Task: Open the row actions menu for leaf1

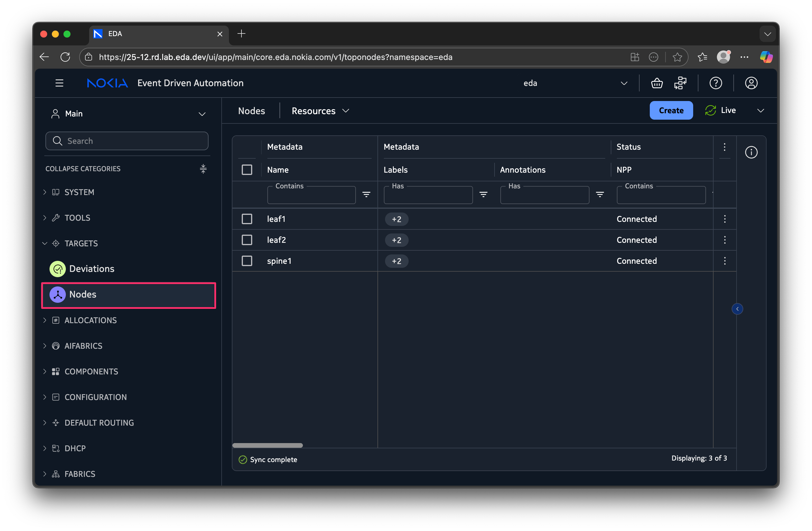Action: coord(725,219)
